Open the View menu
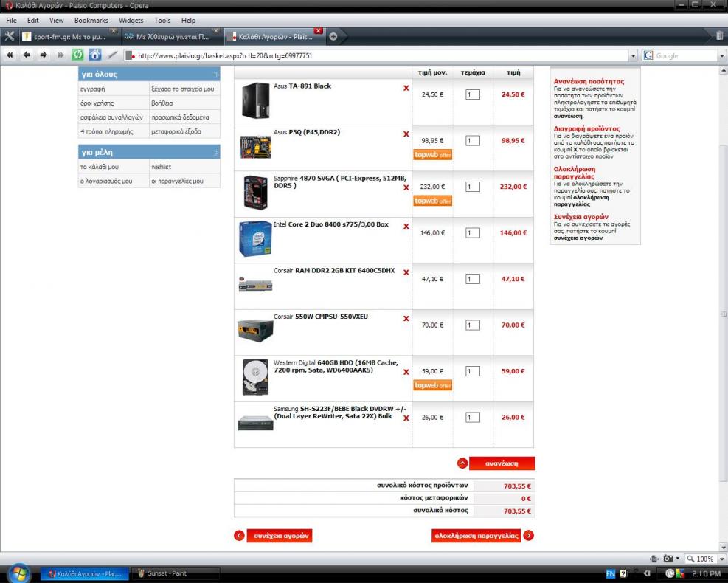728x583 pixels. click(57, 21)
